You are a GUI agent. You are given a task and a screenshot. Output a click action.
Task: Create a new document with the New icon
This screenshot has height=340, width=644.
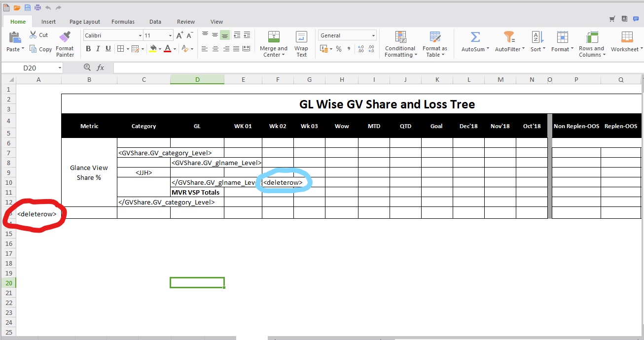coord(6,7)
